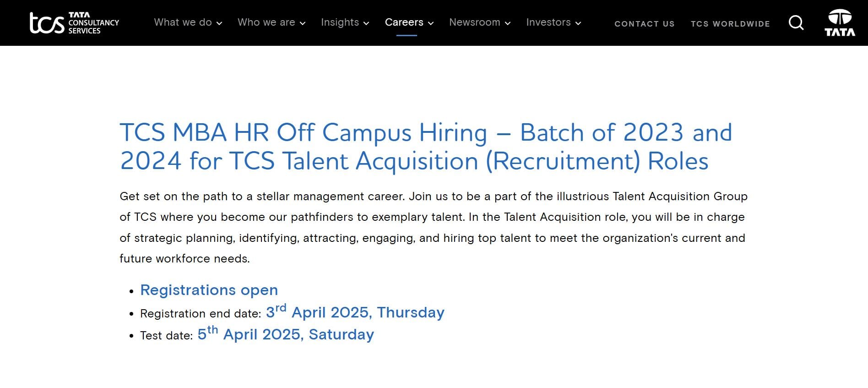Select the 3rd April 2025, Thursday date text

coord(355,311)
